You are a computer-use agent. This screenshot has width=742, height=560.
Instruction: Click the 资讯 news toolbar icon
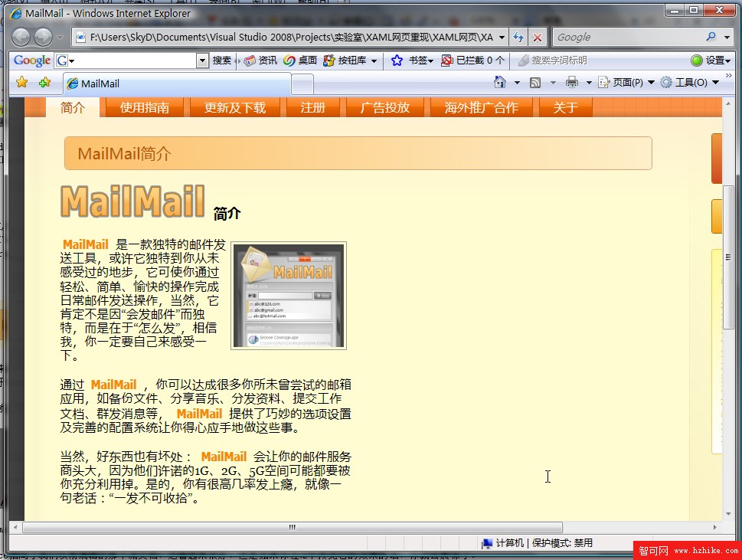coord(260,61)
